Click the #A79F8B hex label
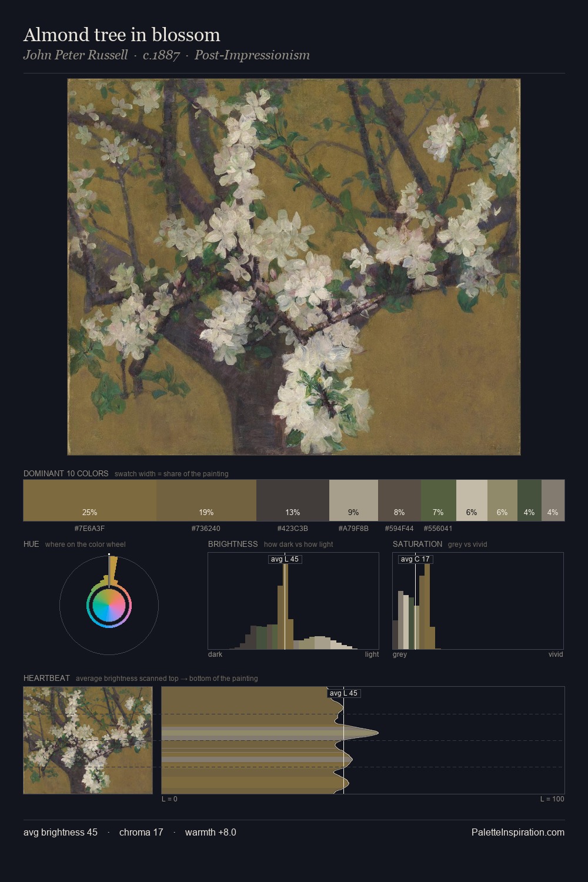The height and width of the screenshot is (882, 588). [353, 529]
